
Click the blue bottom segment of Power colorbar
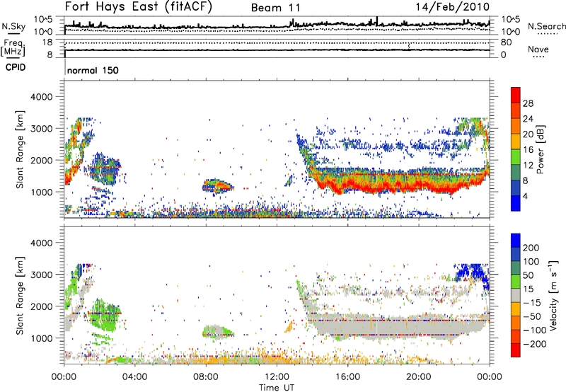tap(516, 204)
